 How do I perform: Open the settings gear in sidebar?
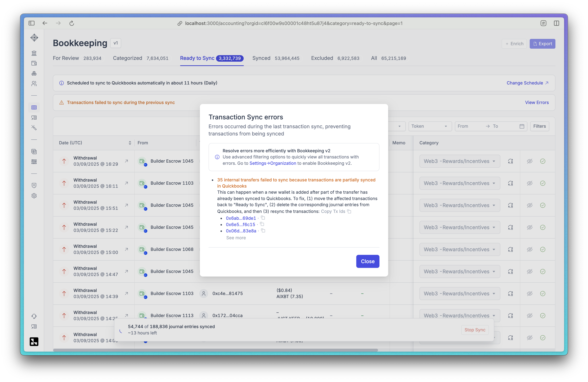[x=34, y=196]
